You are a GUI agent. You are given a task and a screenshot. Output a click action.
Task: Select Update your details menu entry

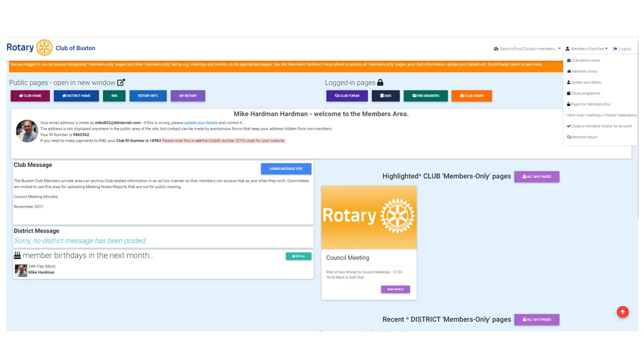(x=584, y=82)
